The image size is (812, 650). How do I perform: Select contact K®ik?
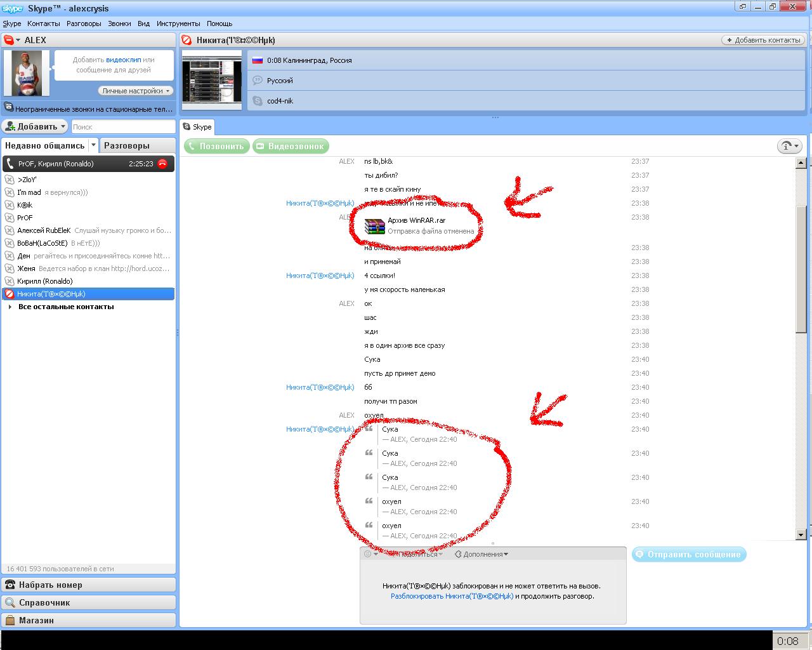point(88,205)
